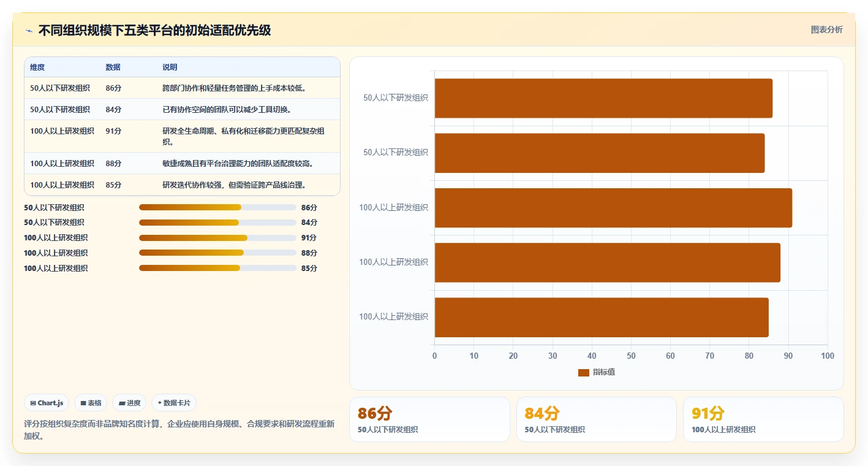This screenshot has width=868, height=466.
Task: Select the description 跨部门协作和轻量任务管理的上手成本较低
Action: [x=234, y=88]
